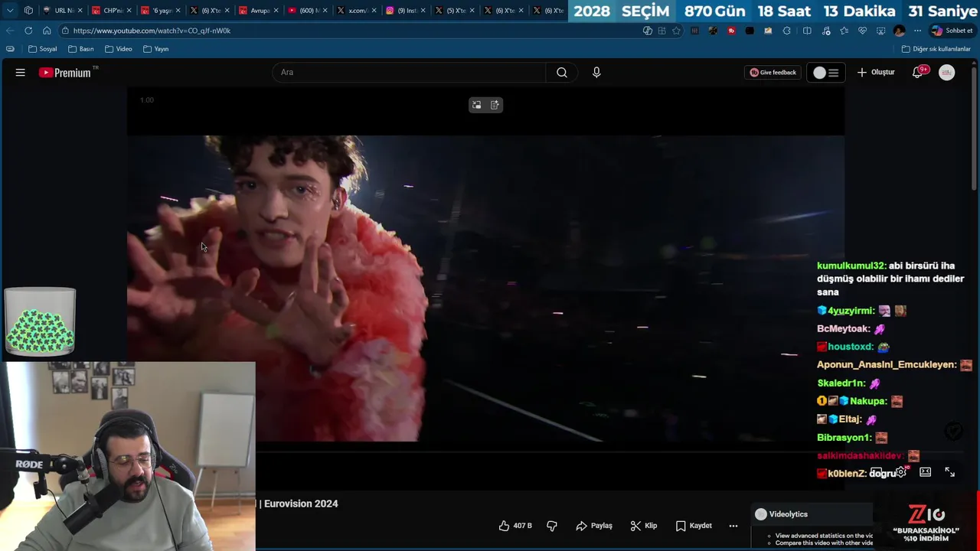Click the address bar URL
This screenshot has width=980, height=551.
tap(152, 31)
